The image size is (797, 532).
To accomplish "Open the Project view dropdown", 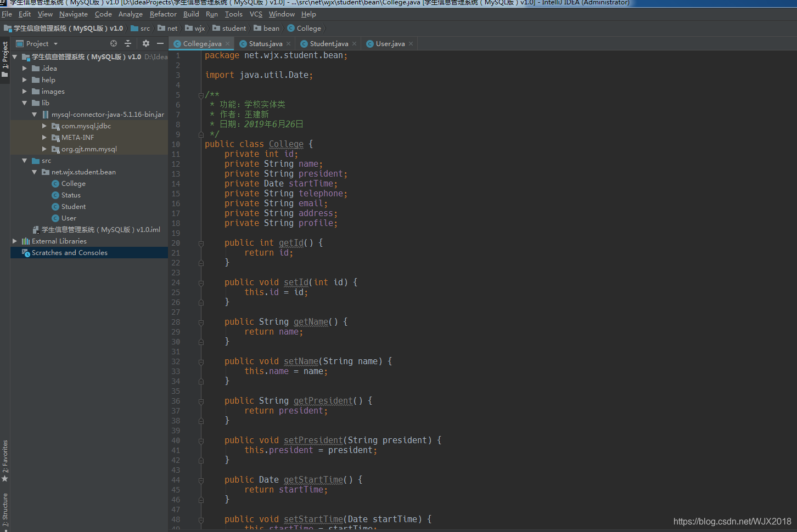I will click(x=55, y=44).
